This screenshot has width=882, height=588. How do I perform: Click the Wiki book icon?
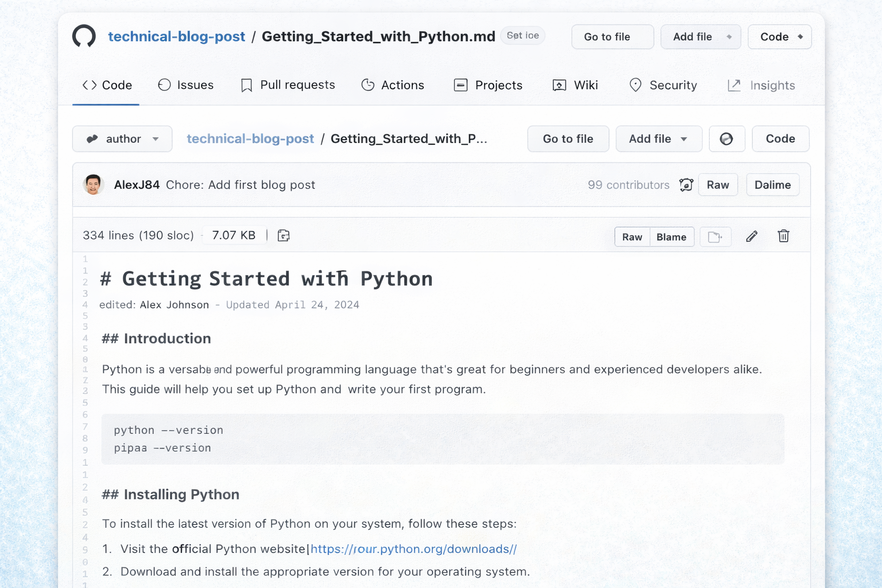click(x=558, y=85)
